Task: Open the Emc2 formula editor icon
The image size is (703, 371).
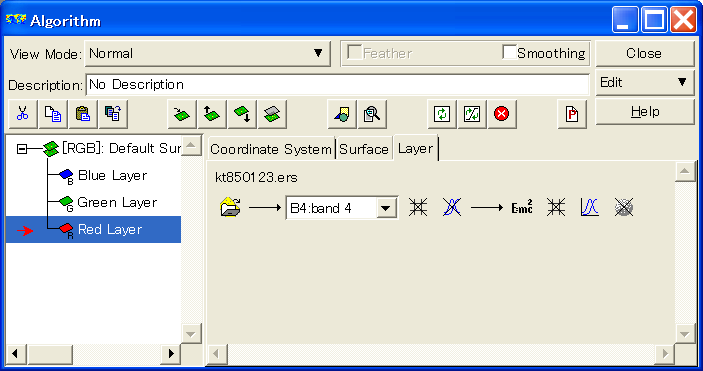Action: tap(522, 208)
